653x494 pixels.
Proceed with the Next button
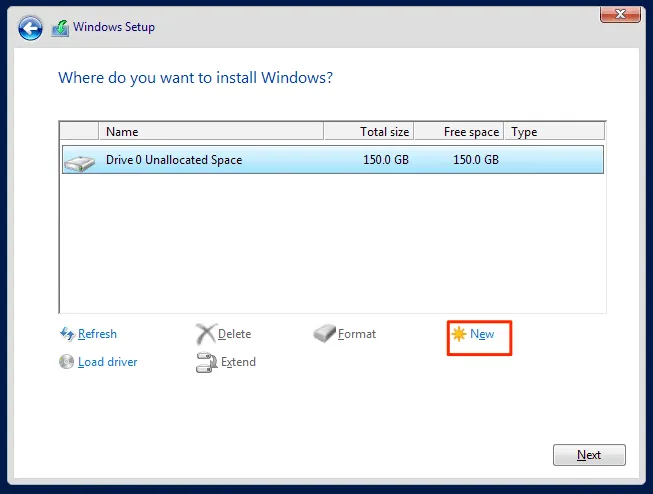(x=589, y=455)
